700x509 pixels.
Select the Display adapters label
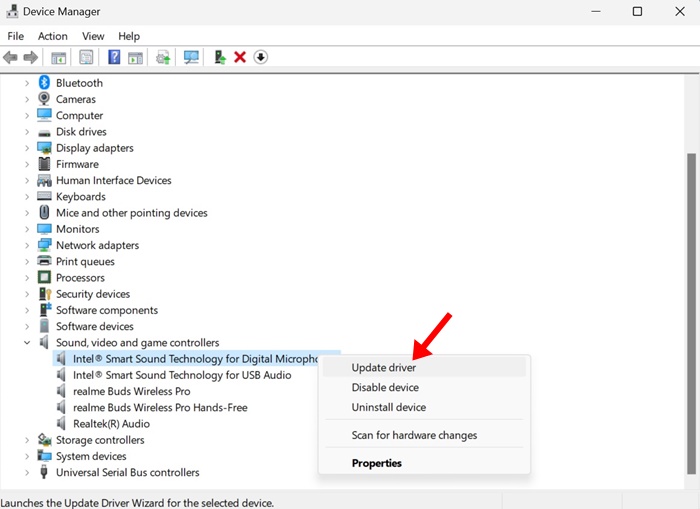click(x=95, y=148)
